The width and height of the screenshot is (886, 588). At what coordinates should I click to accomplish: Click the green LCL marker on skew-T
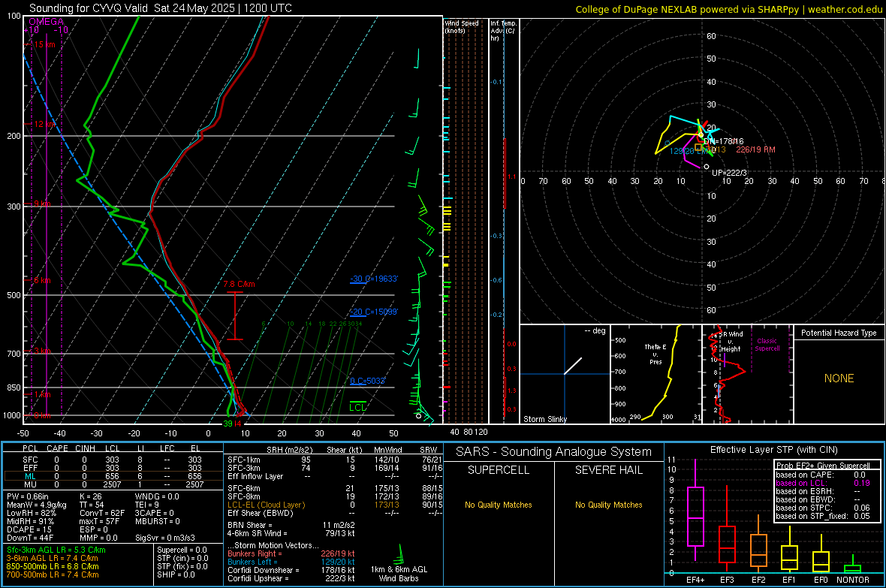click(357, 407)
